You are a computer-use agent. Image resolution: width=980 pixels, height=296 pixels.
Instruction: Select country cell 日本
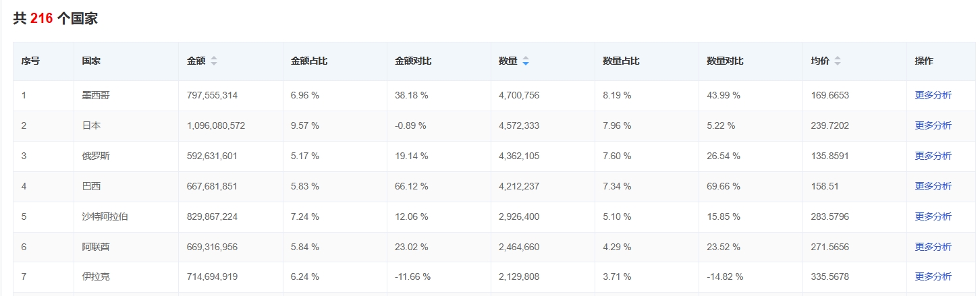tap(91, 125)
